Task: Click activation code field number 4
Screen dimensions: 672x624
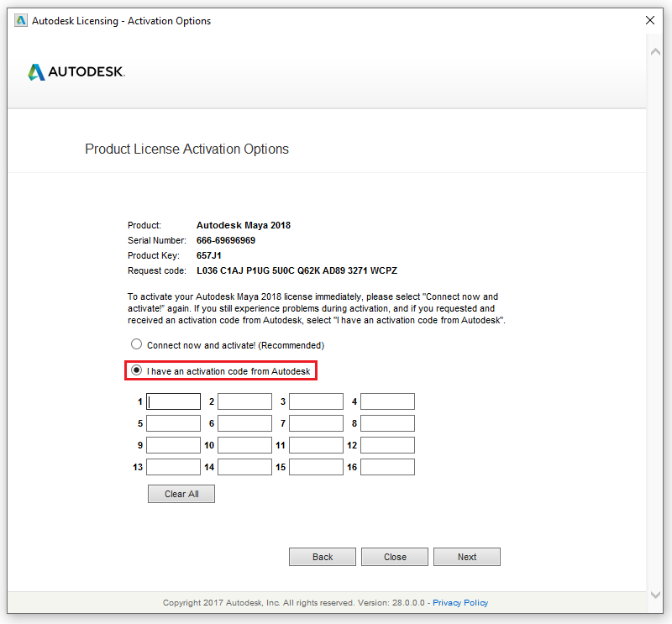Action: click(387, 401)
